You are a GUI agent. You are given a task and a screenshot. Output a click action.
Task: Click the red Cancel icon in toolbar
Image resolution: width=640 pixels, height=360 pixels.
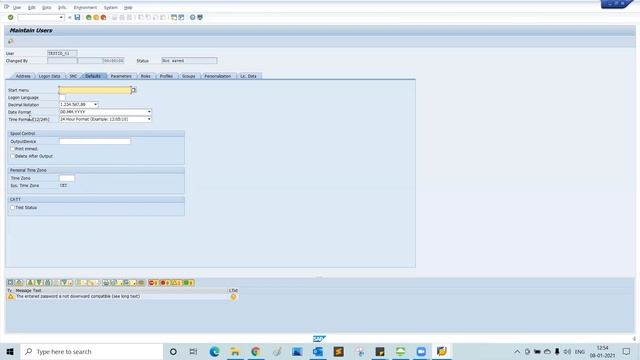click(x=103, y=18)
